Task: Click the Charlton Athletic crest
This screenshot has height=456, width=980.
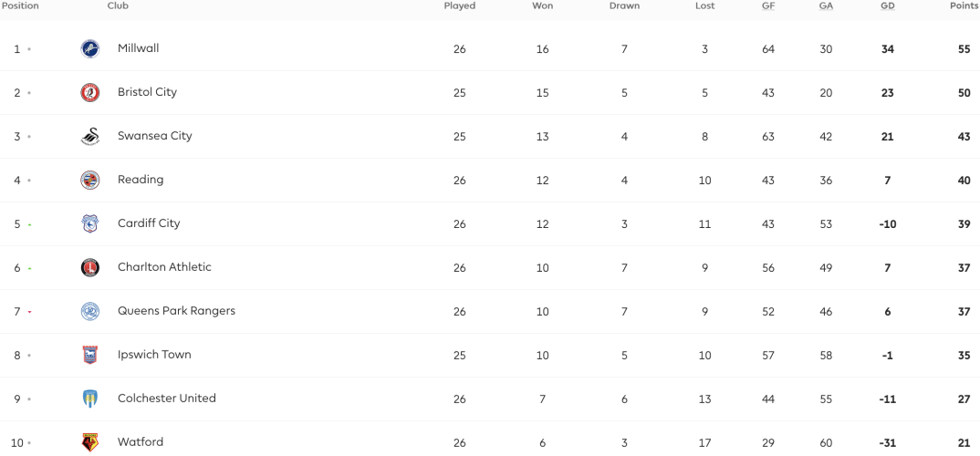Action: tap(90, 267)
